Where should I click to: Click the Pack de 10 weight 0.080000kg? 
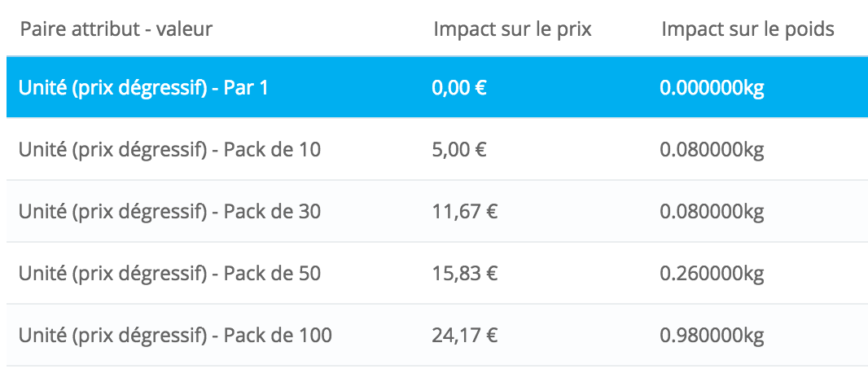click(x=712, y=151)
